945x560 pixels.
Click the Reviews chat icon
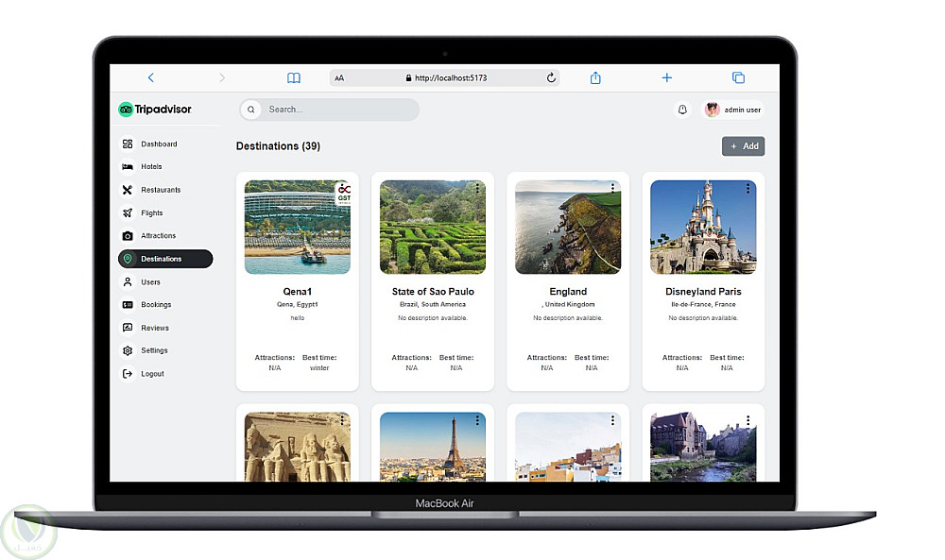coord(128,328)
